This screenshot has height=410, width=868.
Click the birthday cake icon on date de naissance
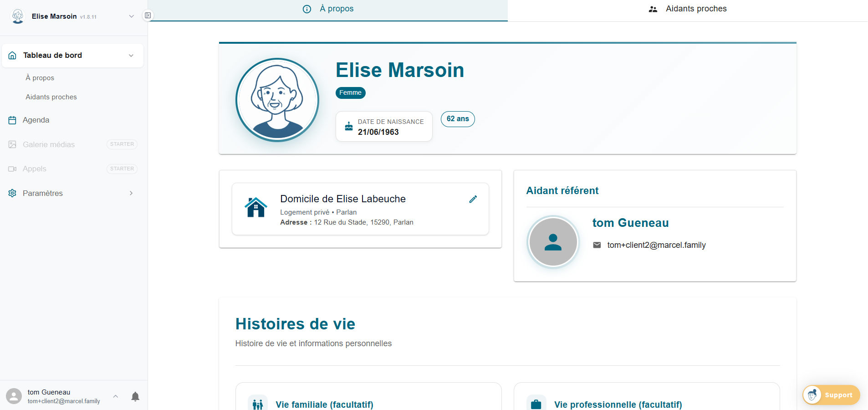point(348,126)
